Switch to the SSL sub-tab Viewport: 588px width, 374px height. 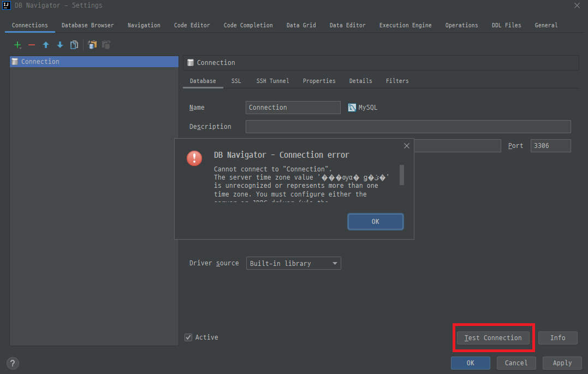coord(236,81)
